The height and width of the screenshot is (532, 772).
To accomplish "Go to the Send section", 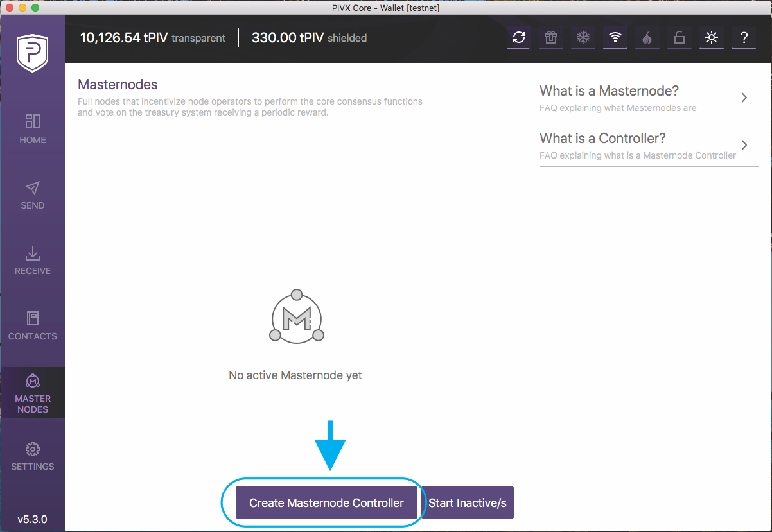I will click(33, 195).
